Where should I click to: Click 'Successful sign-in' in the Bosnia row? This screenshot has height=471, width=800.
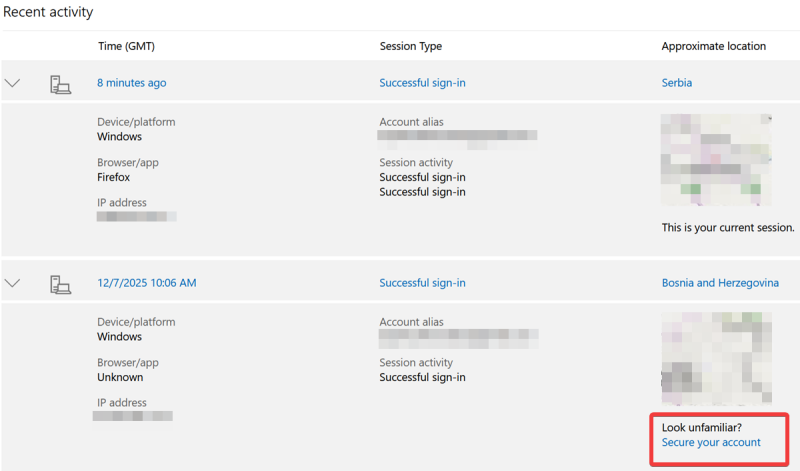(422, 283)
